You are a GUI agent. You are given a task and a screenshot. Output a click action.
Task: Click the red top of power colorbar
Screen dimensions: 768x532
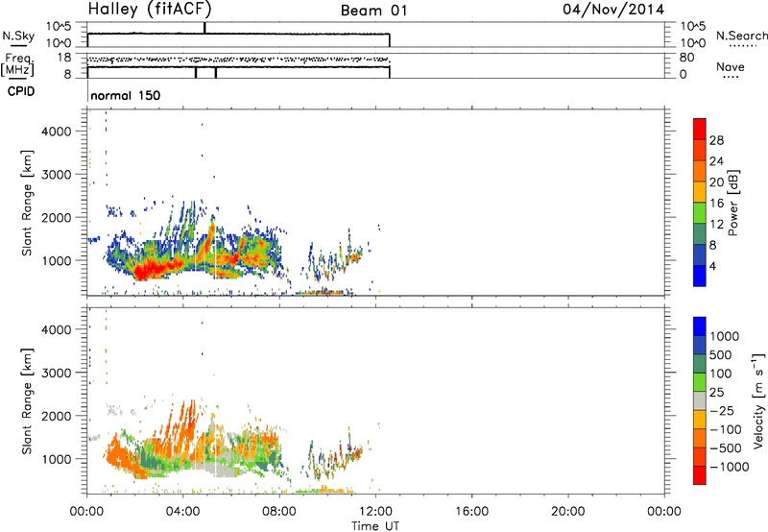700,129
